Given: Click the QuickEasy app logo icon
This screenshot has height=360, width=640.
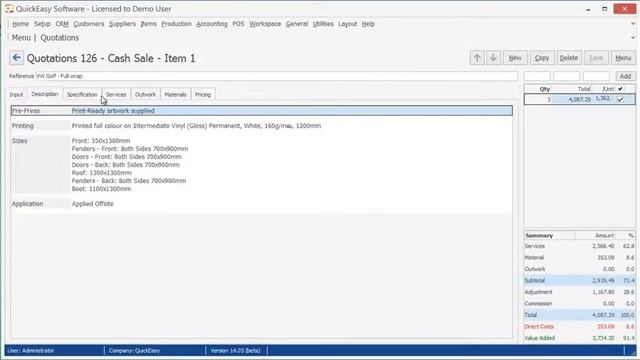Looking at the screenshot, I should click(x=9, y=9).
